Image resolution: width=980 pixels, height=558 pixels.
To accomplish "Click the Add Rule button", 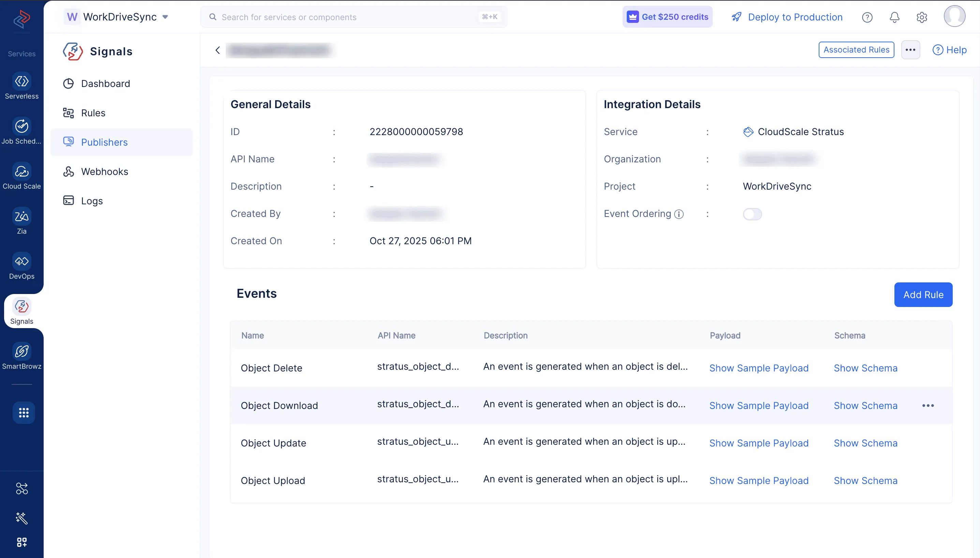I will tap(923, 295).
